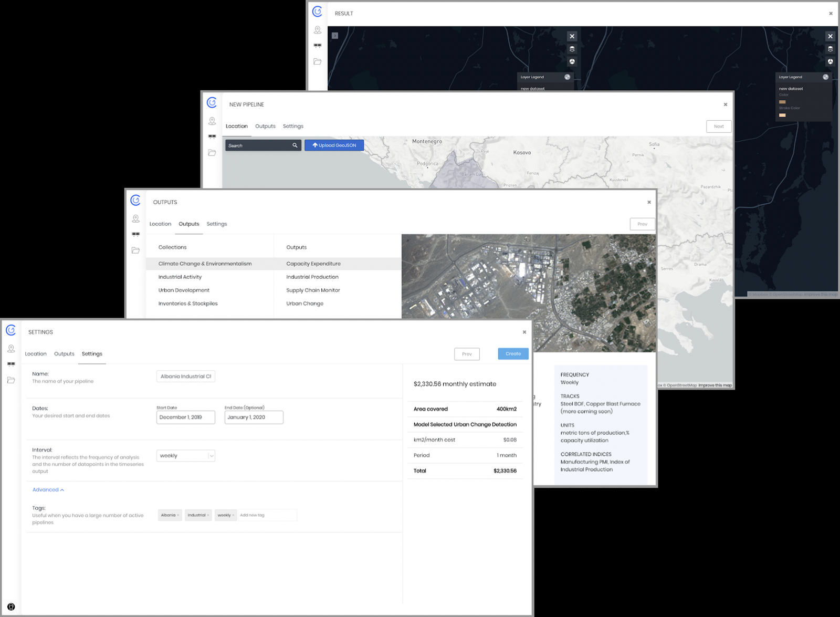
Task: Switch to the Outputs tab in the New Pipeline window
Action: (265, 127)
